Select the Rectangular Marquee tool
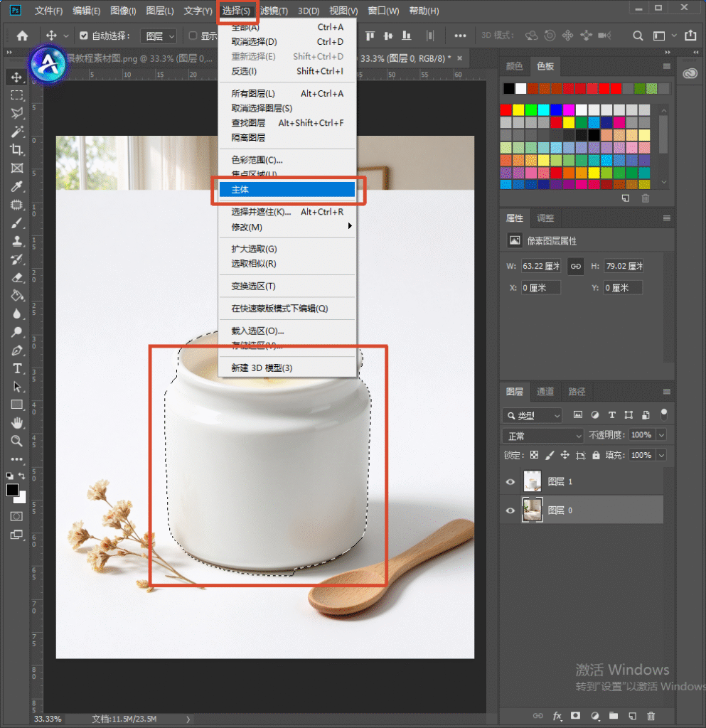 (17, 95)
